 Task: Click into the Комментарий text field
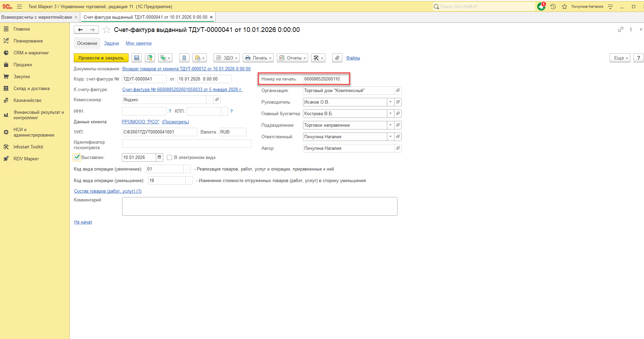259,206
